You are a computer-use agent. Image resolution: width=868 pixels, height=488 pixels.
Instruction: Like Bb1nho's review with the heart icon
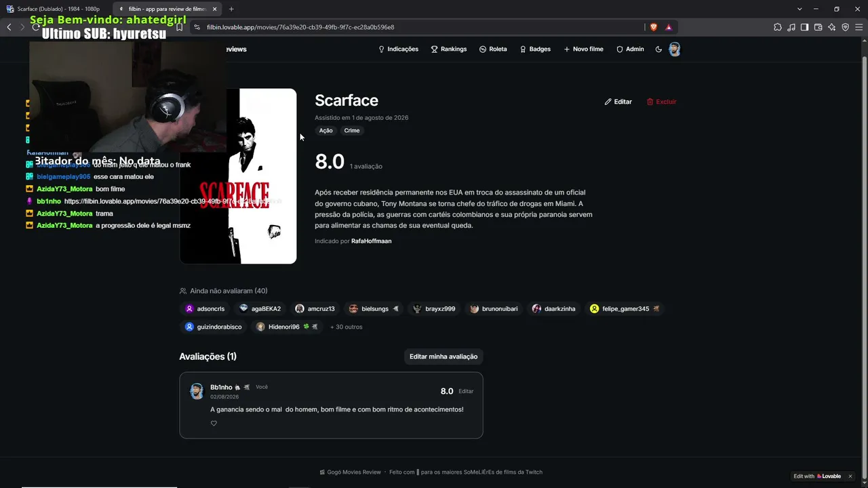point(214,424)
